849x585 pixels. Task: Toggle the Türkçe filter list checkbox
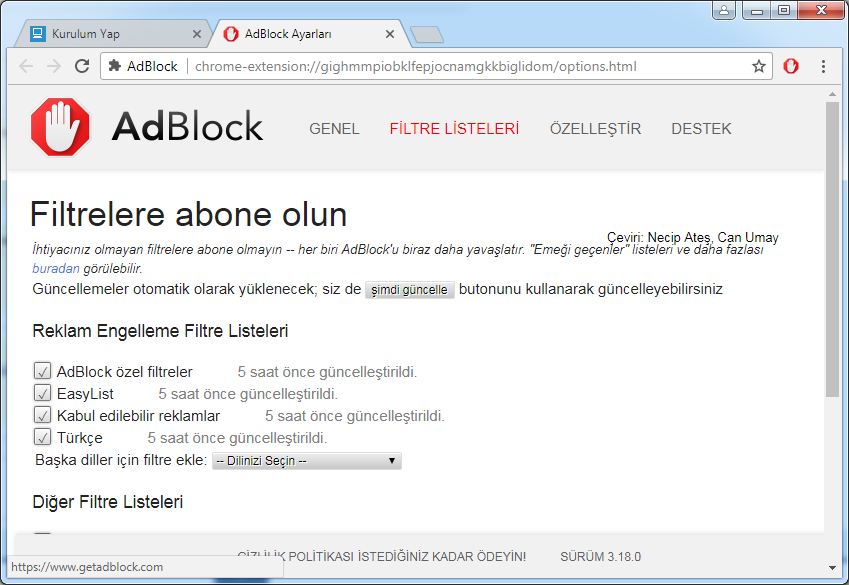coord(42,437)
